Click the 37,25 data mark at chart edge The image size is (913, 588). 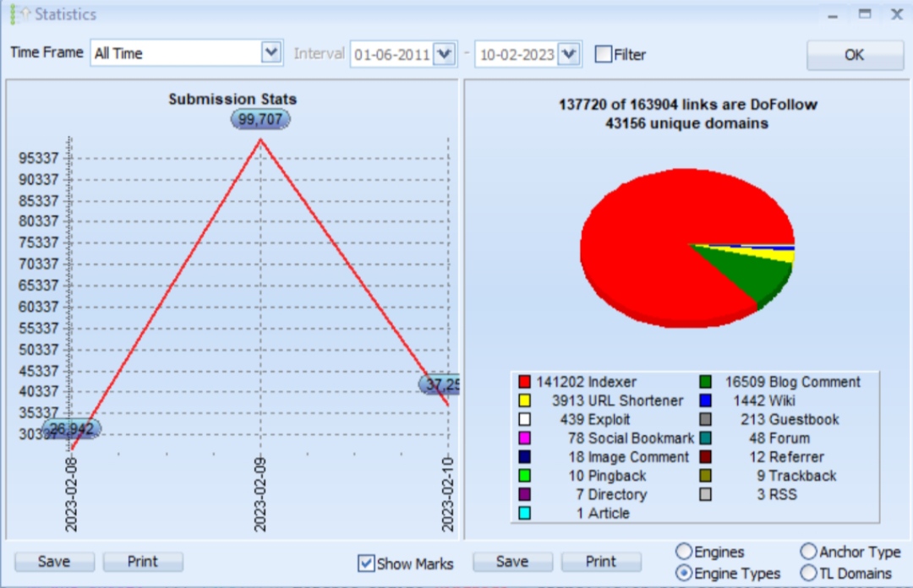(x=440, y=384)
